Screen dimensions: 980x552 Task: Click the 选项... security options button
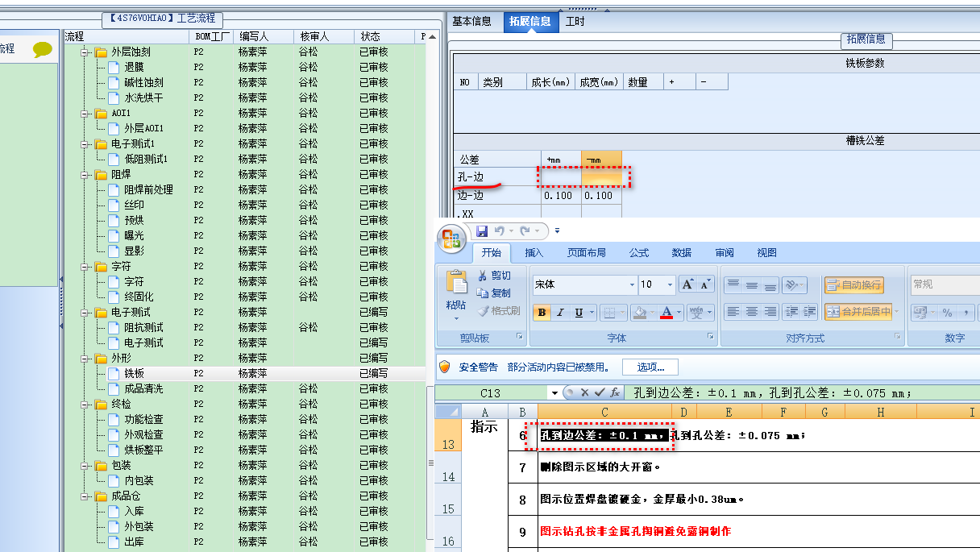pos(650,367)
